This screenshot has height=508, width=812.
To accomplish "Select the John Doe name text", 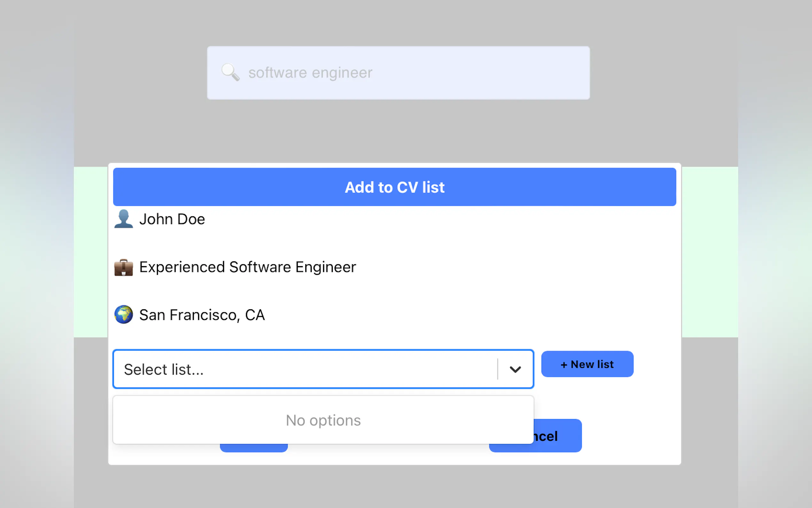I will [172, 219].
